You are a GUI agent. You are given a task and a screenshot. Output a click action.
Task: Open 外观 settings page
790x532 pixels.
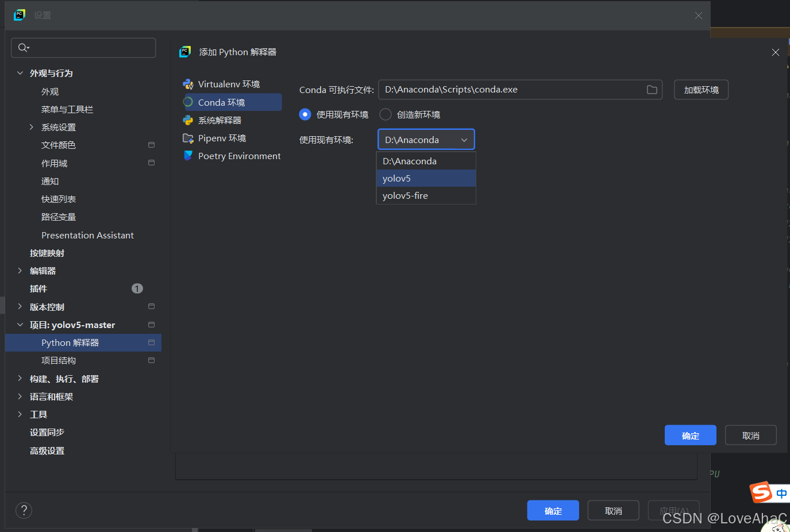[50, 91]
